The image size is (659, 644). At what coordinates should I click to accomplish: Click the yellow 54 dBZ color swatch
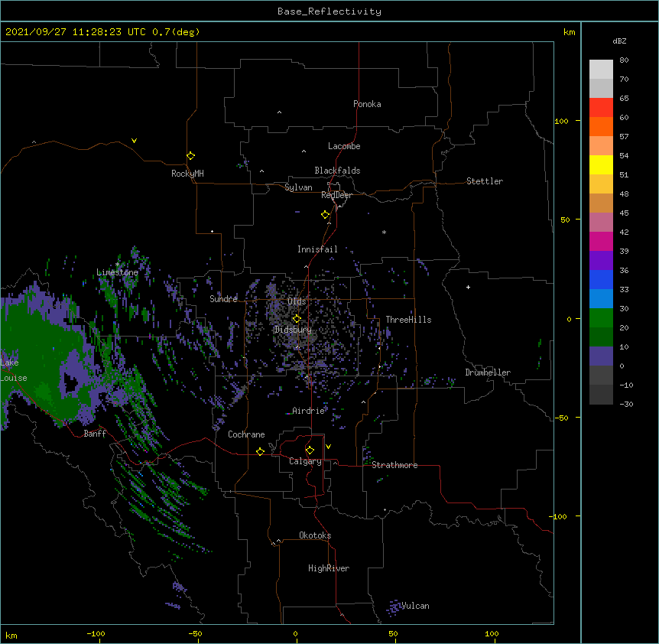point(601,164)
